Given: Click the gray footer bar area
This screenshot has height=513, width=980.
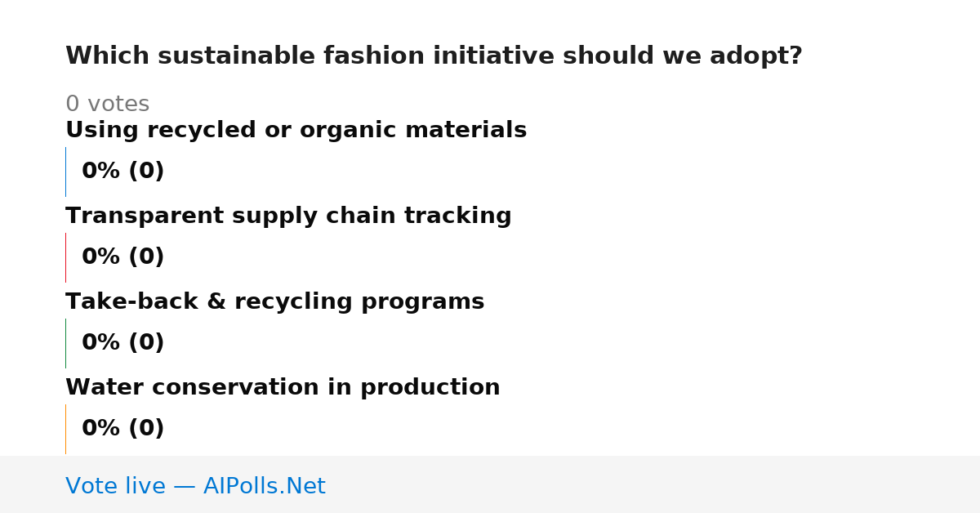Looking at the screenshot, I should coord(490,484).
